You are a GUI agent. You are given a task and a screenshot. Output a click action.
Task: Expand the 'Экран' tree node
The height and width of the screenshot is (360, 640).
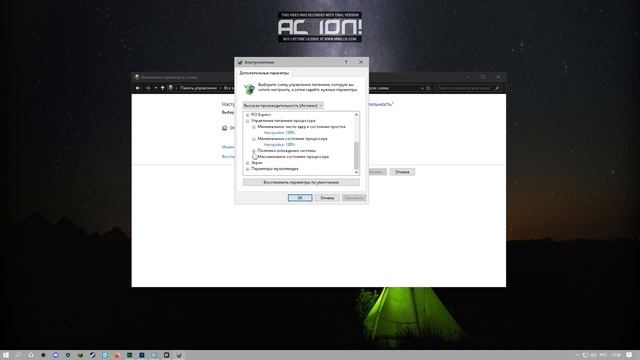tap(247, 163)
